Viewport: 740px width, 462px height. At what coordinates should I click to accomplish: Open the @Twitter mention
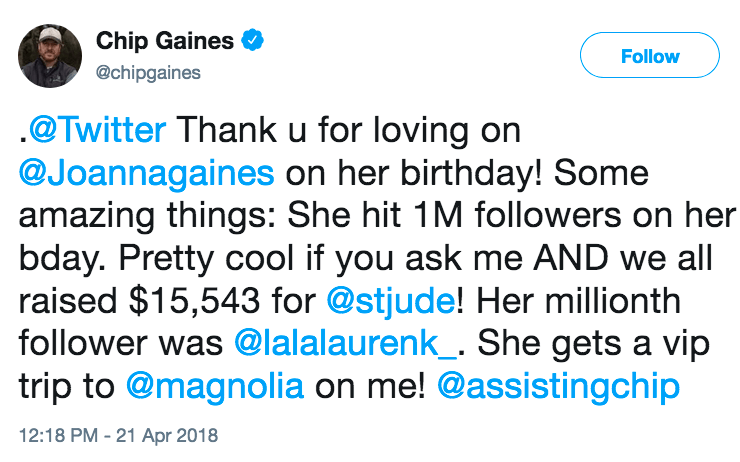(104, 129)
